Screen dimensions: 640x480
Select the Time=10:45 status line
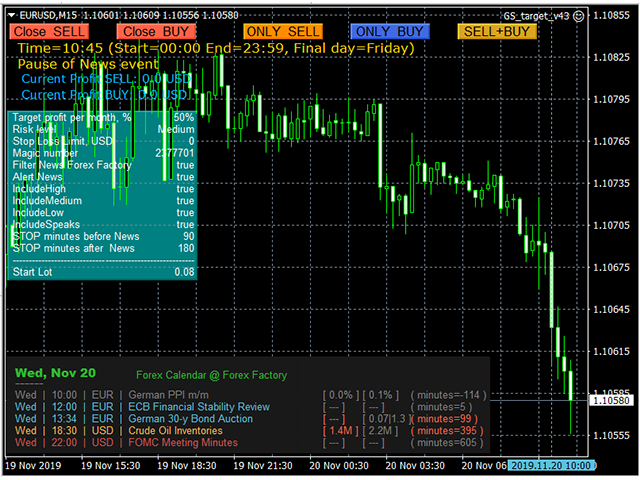(216, 48)
